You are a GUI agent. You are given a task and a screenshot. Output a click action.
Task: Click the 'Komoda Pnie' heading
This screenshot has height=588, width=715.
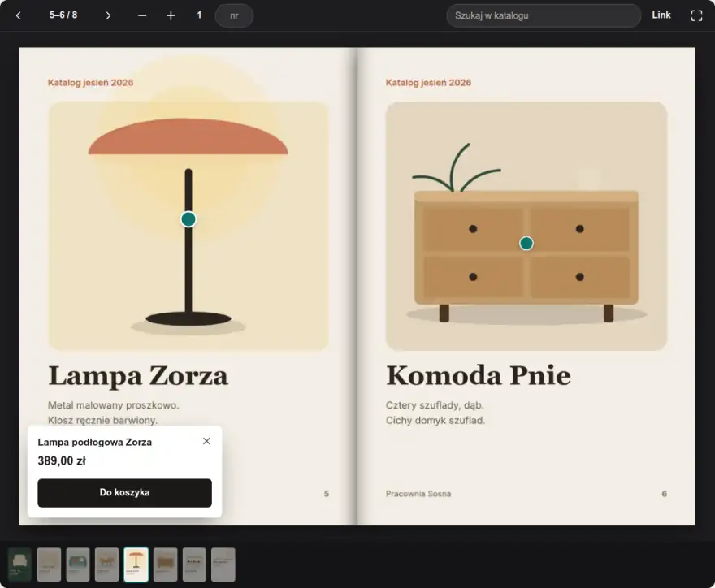479,376
